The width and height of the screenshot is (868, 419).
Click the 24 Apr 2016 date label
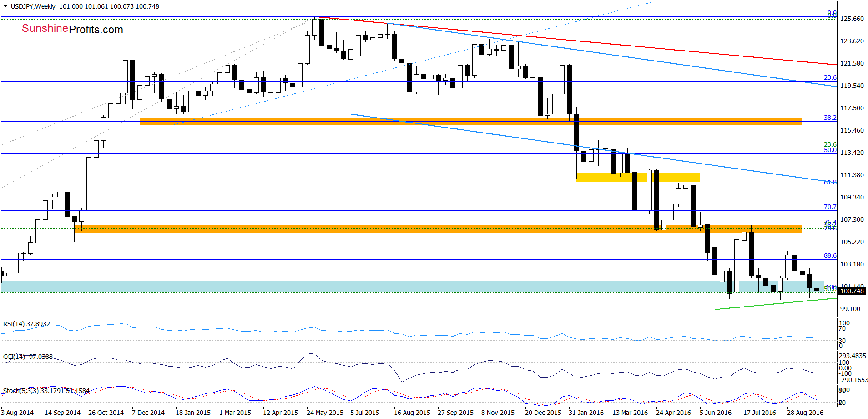[673, 413]
